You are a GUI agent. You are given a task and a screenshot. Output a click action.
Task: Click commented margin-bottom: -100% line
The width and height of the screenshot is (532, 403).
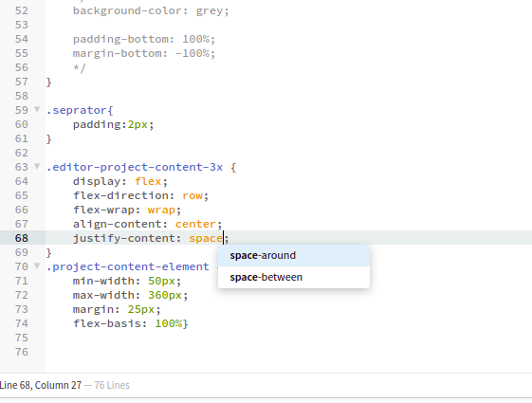[x=144, y=54]
